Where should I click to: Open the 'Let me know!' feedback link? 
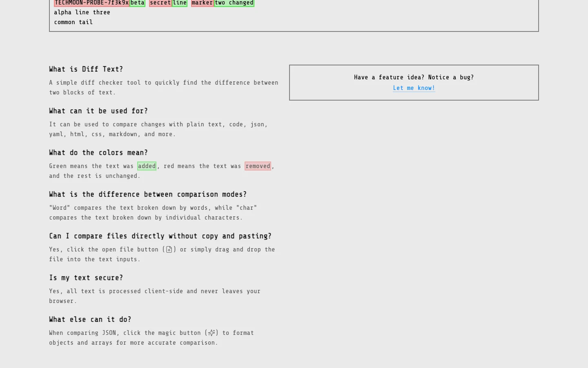coord(414,88)
